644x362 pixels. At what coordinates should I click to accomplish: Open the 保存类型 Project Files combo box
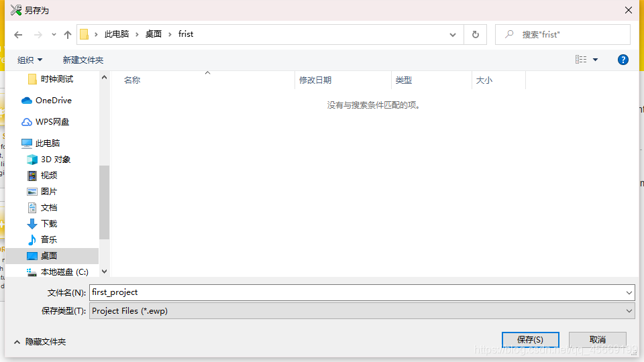click(362, 311)
